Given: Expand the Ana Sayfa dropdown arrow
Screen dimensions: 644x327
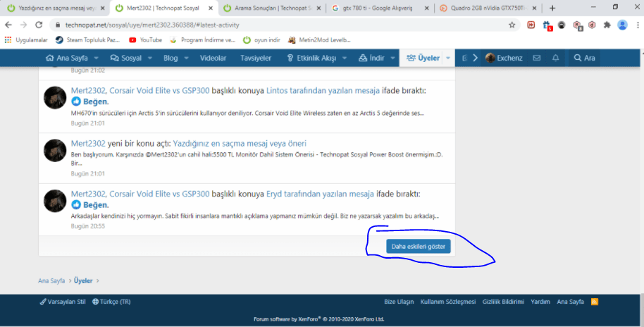Looking at the screenshot, I should pos(96,58).
